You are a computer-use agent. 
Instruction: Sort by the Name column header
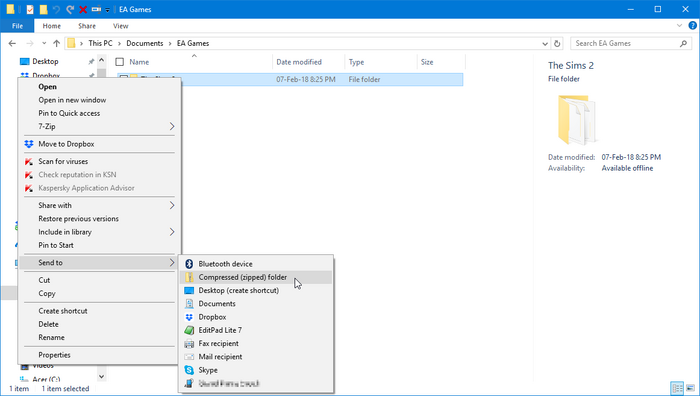[x=139, y=62]
